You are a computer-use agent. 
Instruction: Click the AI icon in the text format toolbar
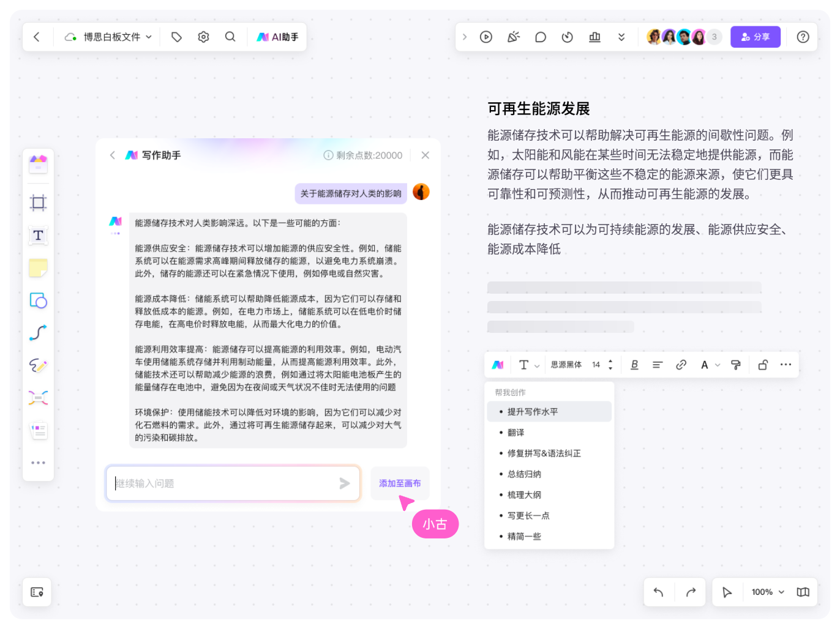click(498, 365)
